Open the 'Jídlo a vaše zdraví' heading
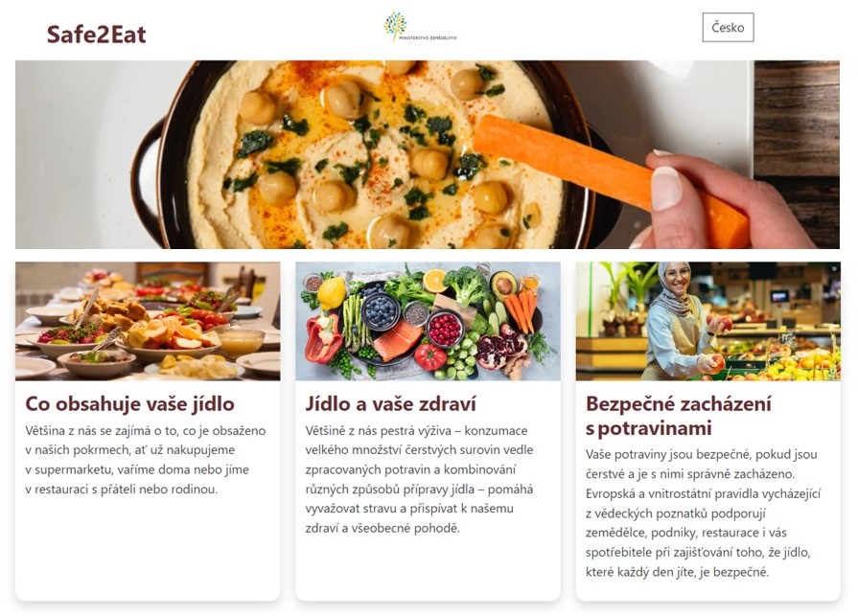This screenshot has width=858, height=616. click(391, 404)
